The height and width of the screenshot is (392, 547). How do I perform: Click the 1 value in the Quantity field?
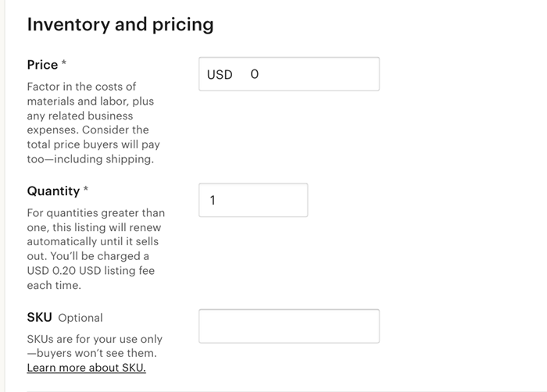tap(213, 201)
